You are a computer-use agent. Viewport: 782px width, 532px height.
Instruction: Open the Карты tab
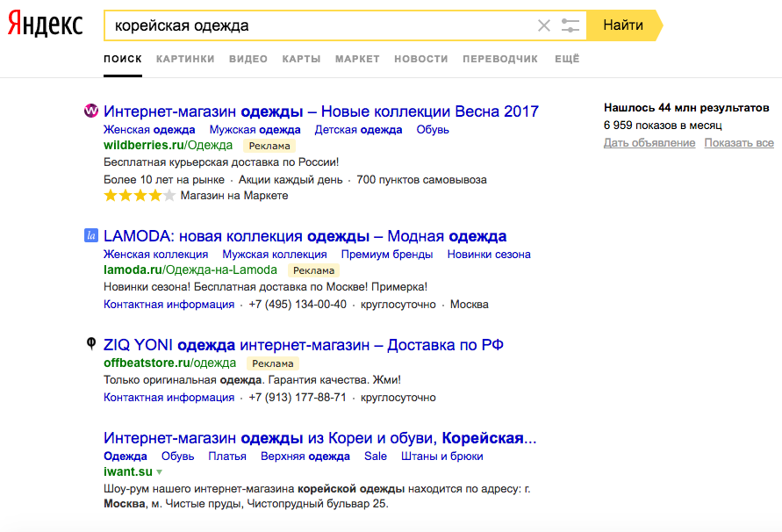(x=301, y=59)
